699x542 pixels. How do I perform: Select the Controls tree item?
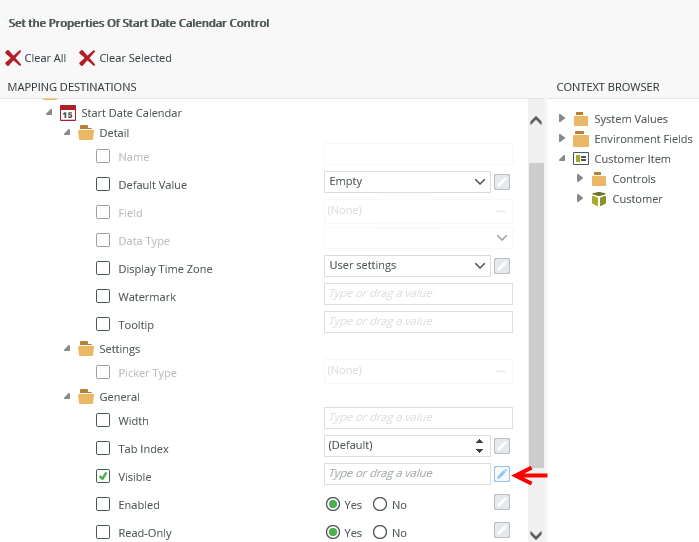(633, 179)
